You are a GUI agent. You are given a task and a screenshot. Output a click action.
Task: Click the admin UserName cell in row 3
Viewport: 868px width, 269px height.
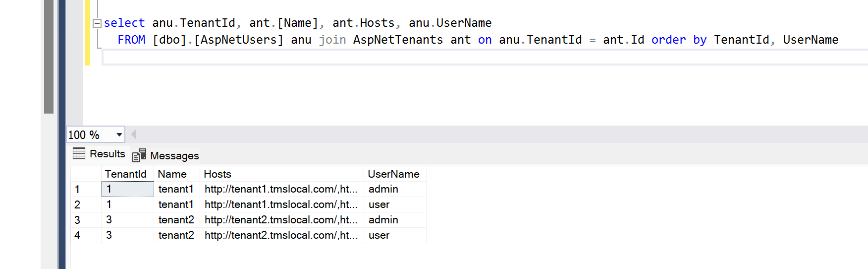point(383,220)
